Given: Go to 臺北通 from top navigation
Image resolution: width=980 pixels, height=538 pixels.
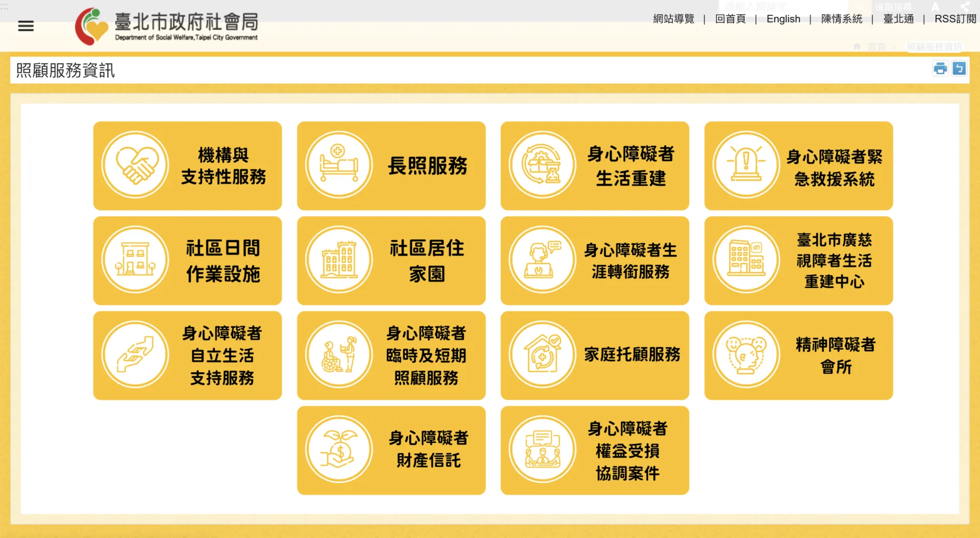Looking at the screenshot, I should [898, 19].
